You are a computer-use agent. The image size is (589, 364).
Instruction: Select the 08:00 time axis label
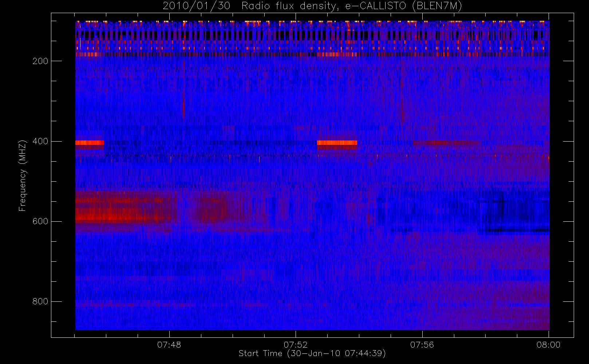[x=549, y=345]
